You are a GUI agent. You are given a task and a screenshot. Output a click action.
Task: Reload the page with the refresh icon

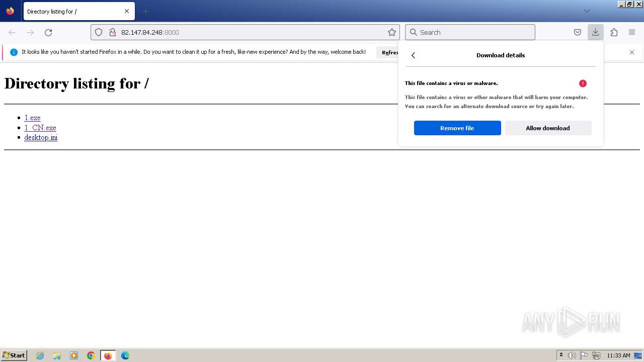coord(48,32)
